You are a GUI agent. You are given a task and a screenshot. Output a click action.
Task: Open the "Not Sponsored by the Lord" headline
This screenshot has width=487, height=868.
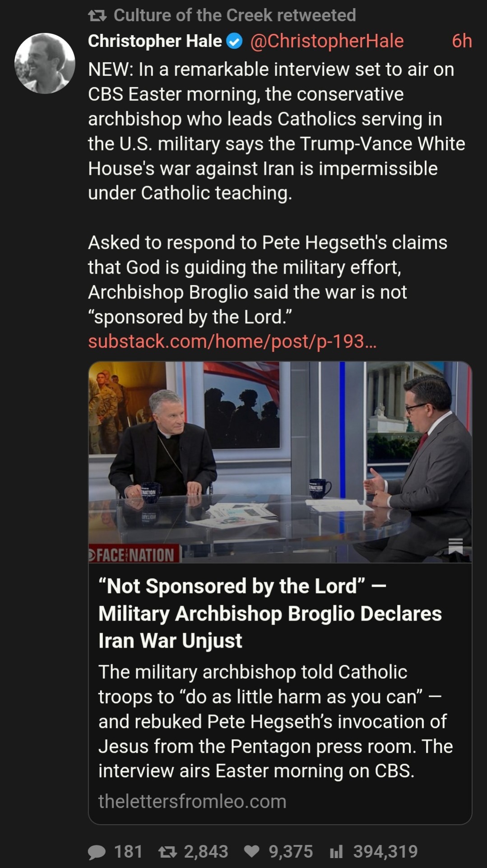click(270, 613)
